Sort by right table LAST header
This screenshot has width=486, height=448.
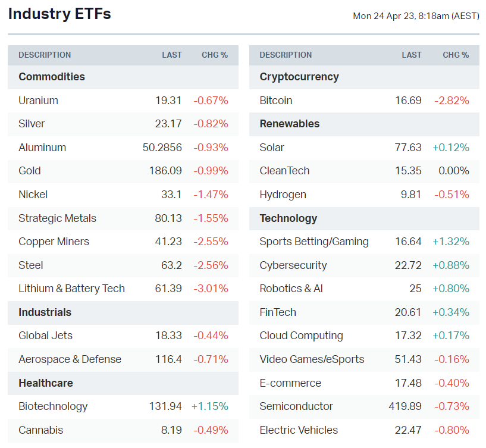412,55
